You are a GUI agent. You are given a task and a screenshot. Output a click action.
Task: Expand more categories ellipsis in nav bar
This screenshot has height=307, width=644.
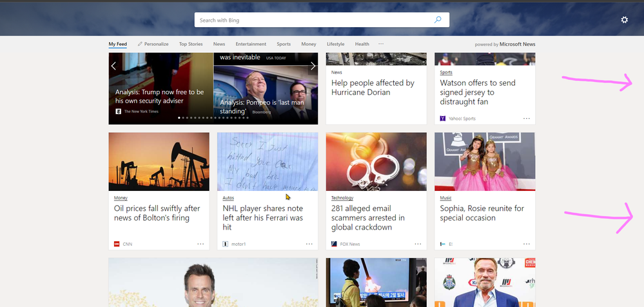381,44
